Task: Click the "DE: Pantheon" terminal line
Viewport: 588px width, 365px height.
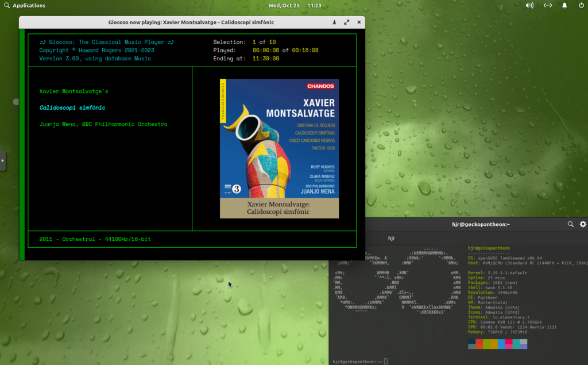Action: coord(482,297)
